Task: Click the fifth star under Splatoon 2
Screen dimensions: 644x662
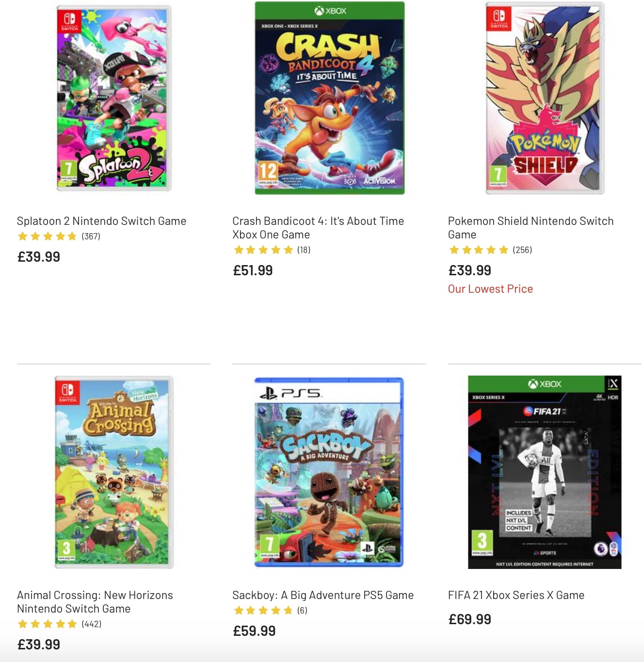Action: 71,236
